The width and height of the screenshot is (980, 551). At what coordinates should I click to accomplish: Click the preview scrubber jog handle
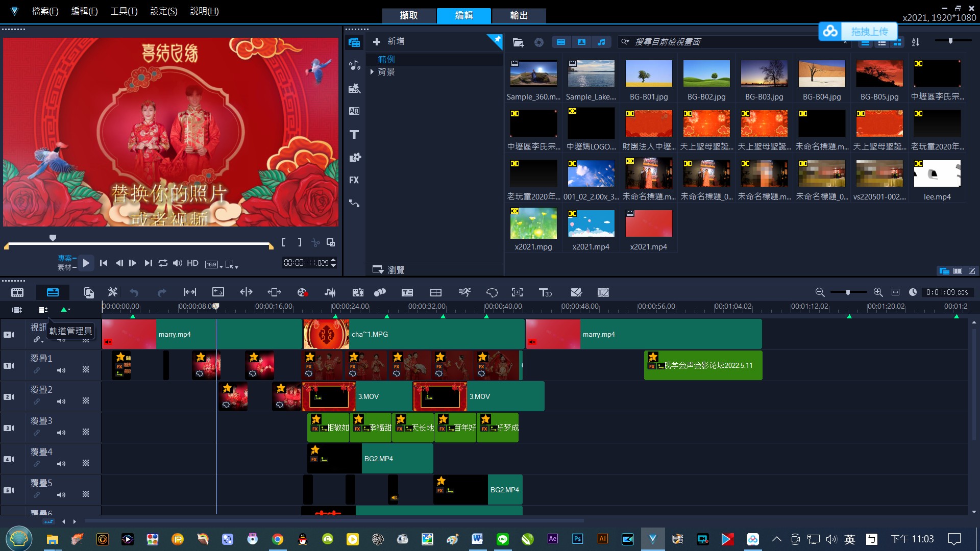53,238
